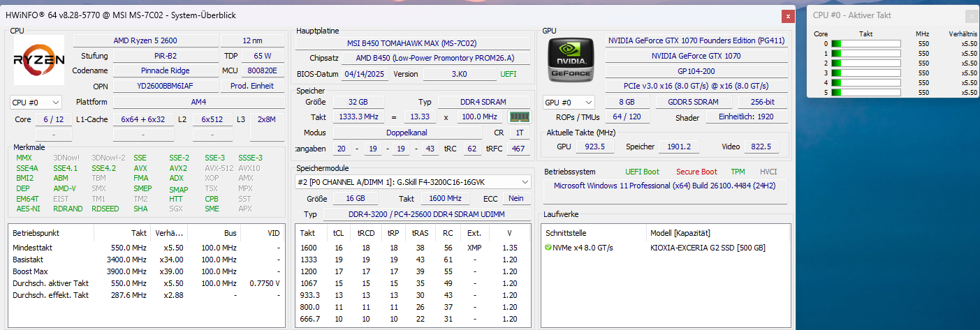Open the CPU #0 selector dropdown
Screen dimensions: 980x330
[36, 103]
